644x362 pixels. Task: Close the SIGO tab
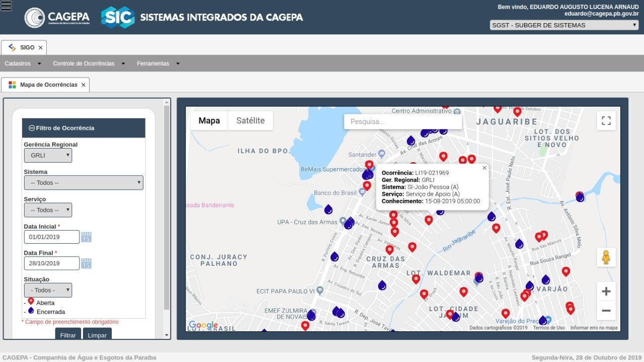coord(41,48)
